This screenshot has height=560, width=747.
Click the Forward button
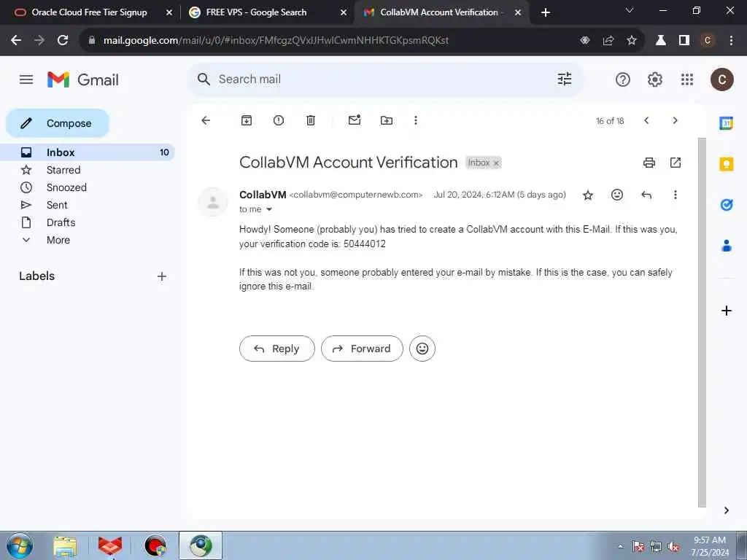coord(362,349)
